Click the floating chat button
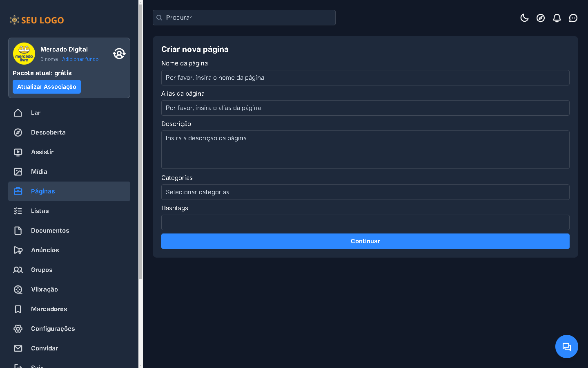Image resolution: width=588 pixels, height=368 pixels. [566, 347]
